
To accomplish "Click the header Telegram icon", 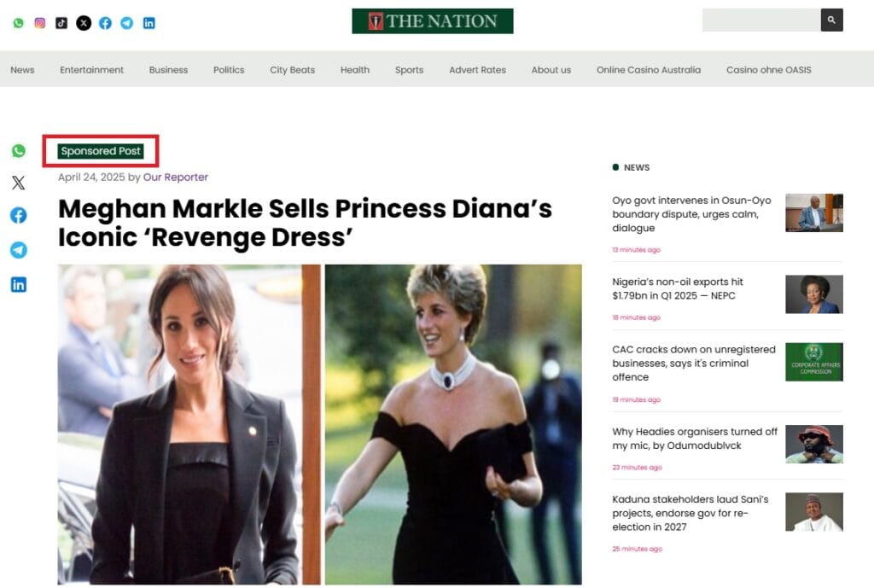I will coord(127,23).
